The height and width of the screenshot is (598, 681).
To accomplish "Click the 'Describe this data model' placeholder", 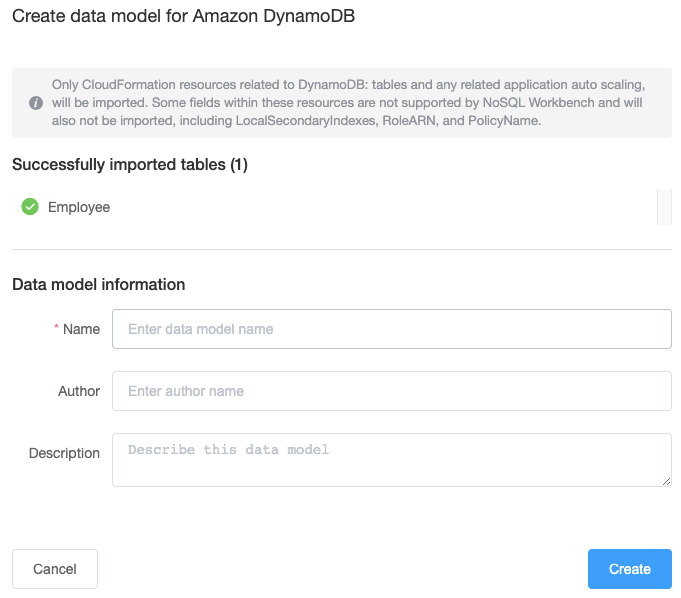I will tap(229, 449).
